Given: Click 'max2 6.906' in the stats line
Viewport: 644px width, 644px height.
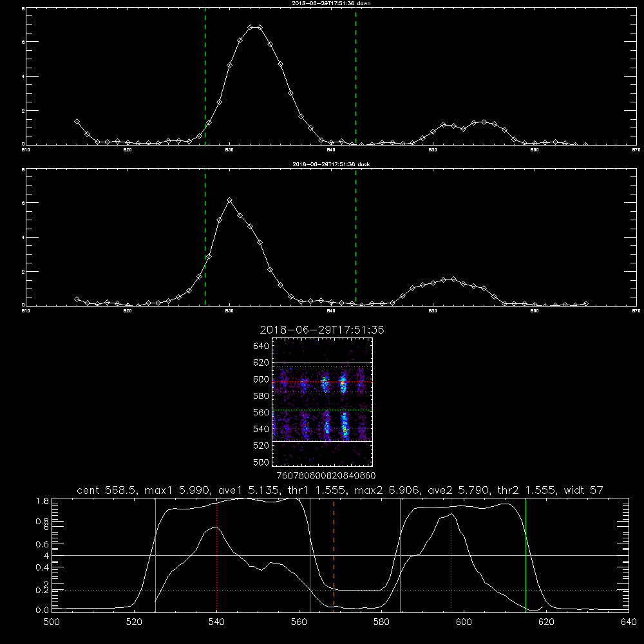Looking at the screenshot, I should (387, 490).
